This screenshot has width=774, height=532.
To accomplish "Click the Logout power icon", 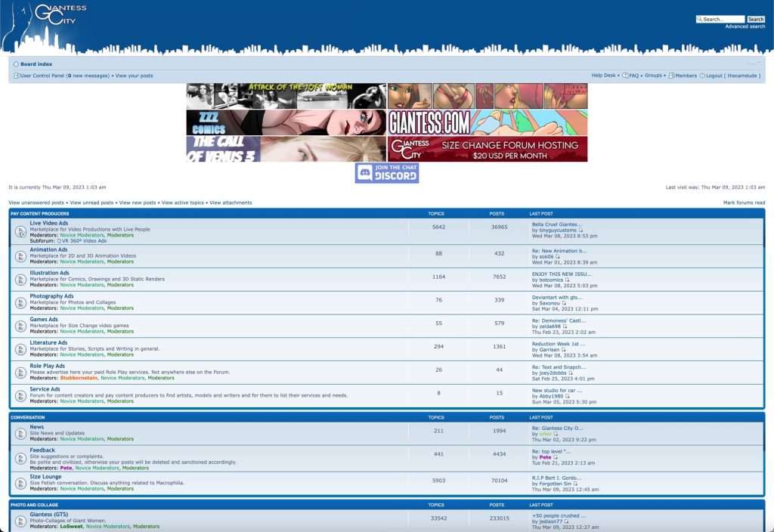I will click(x=702, y=76).
